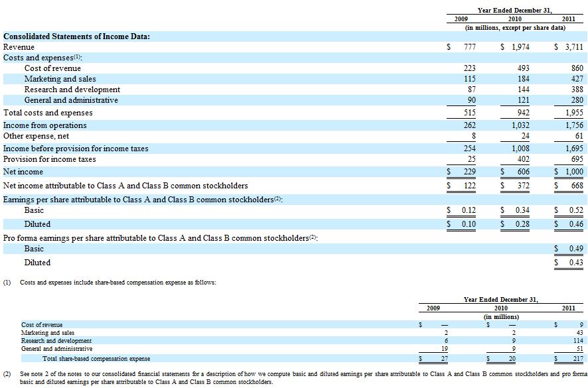Select footnote (2) text beginning "See note 2"
Viewport: 588px width, 388px height.
pyautogui.click(x=303, y=378)
